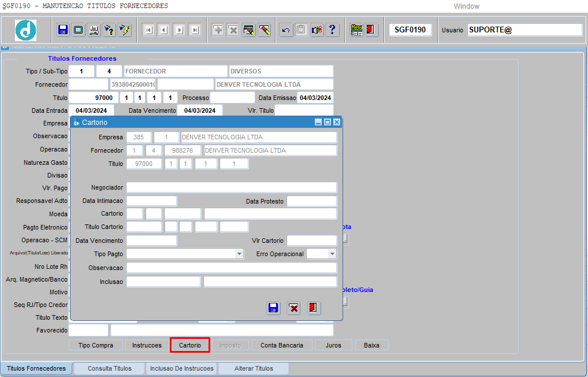Click the DIVERSOS sub-tipo description field

point(281,71)
